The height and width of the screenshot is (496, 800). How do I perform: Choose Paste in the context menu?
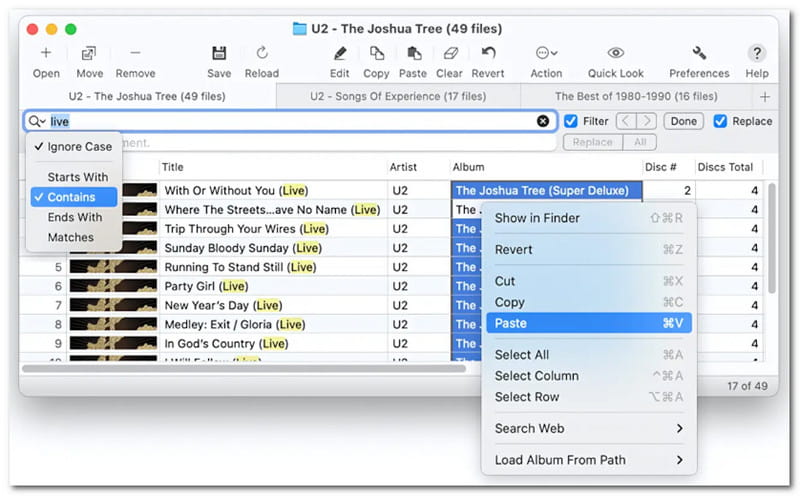[589, 323]
